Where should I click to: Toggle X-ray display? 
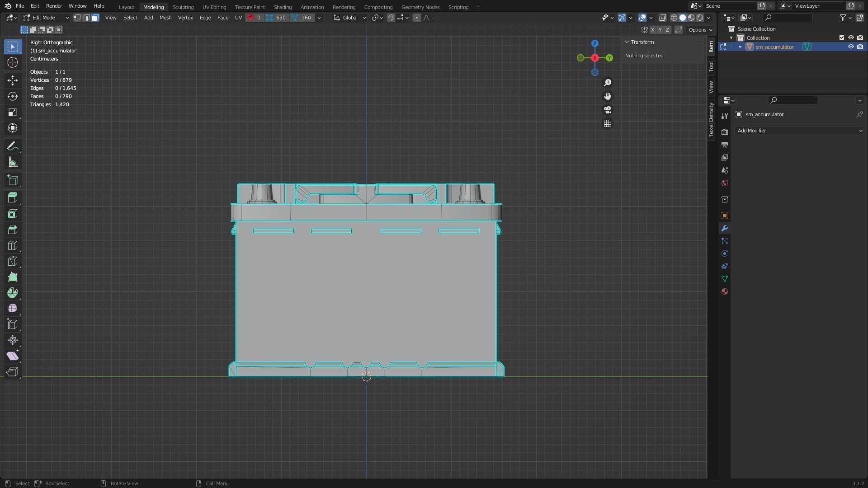click(662, 18)
